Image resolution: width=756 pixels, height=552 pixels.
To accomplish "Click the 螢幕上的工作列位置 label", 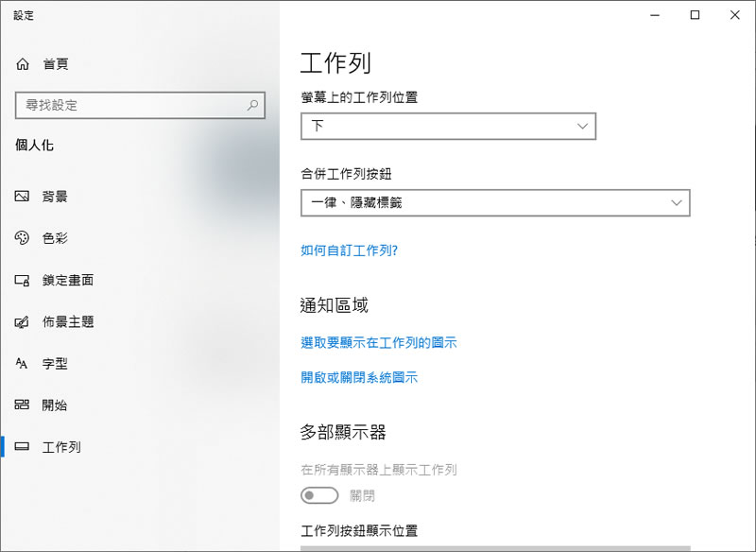I will coord(359,97).
